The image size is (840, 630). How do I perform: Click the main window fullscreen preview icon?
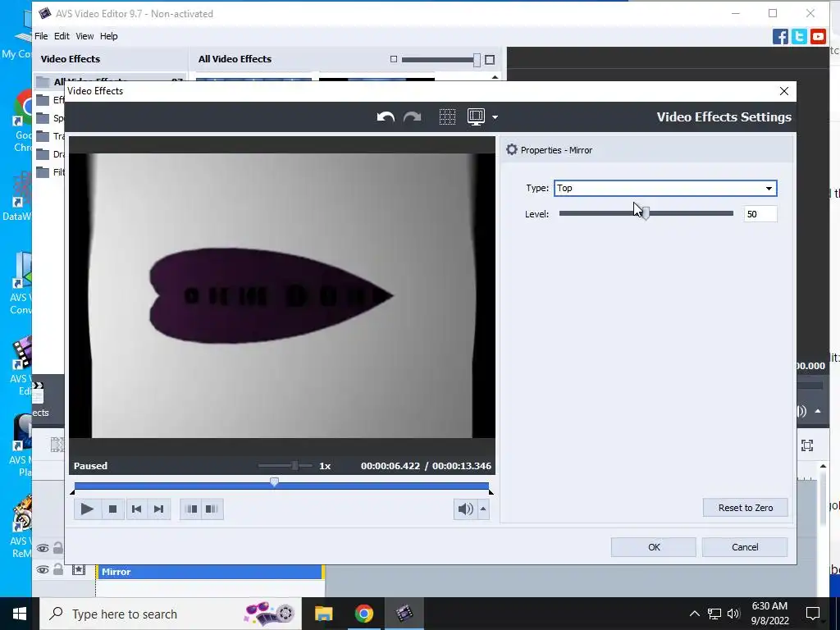click(807, 445)
